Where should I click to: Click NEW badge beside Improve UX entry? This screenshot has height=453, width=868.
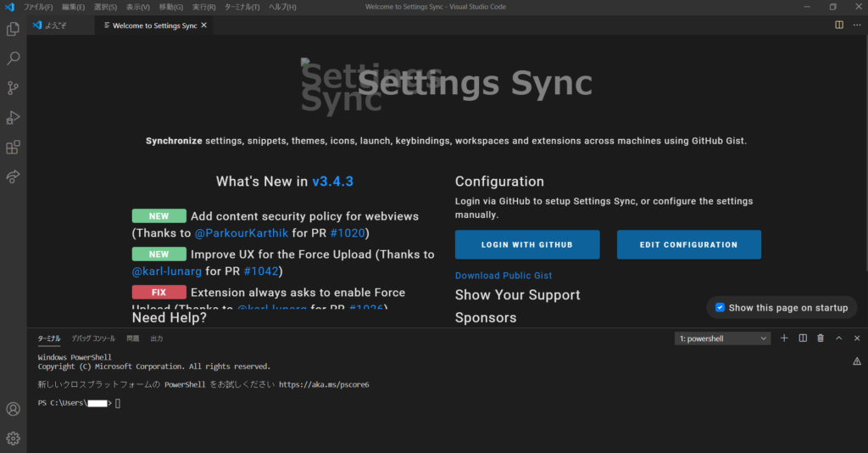click(x=159, y=254)
